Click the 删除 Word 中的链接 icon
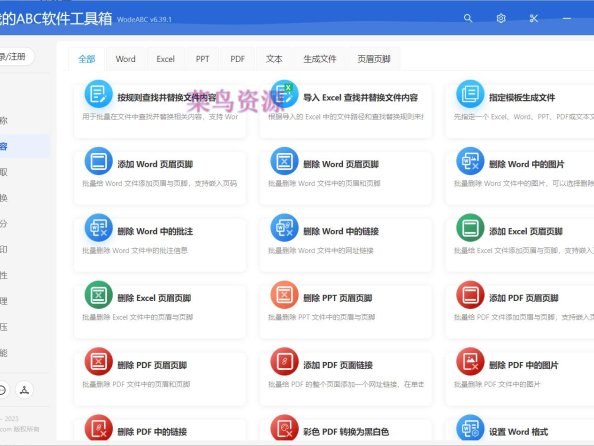Viewport: 594px width, 446px height. click(284, 228)
